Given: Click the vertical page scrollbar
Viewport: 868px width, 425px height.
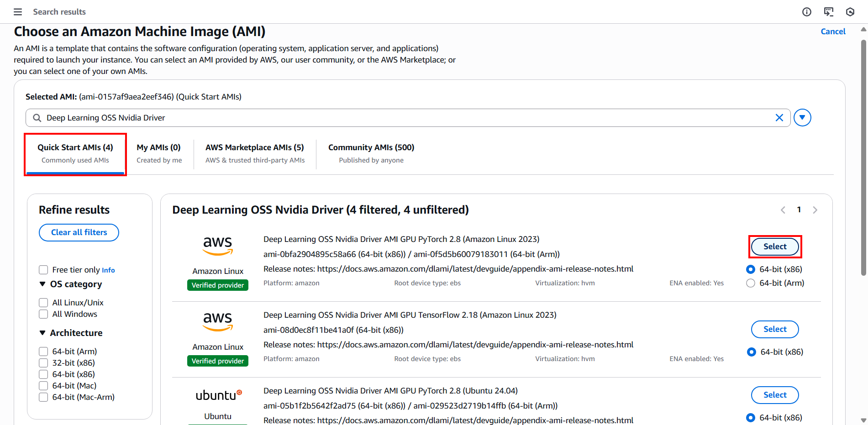Looking at the screenshot, I should [863, 157].
